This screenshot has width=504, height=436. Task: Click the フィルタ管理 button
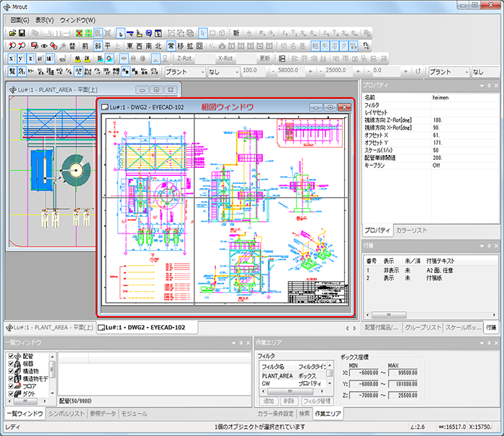click(x=316, y=400)
